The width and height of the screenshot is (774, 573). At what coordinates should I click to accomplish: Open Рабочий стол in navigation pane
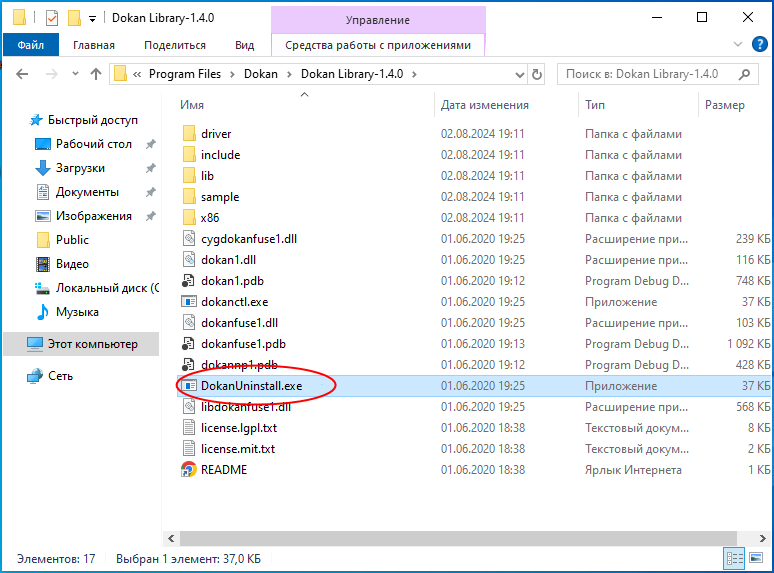(x=94, y=144)
